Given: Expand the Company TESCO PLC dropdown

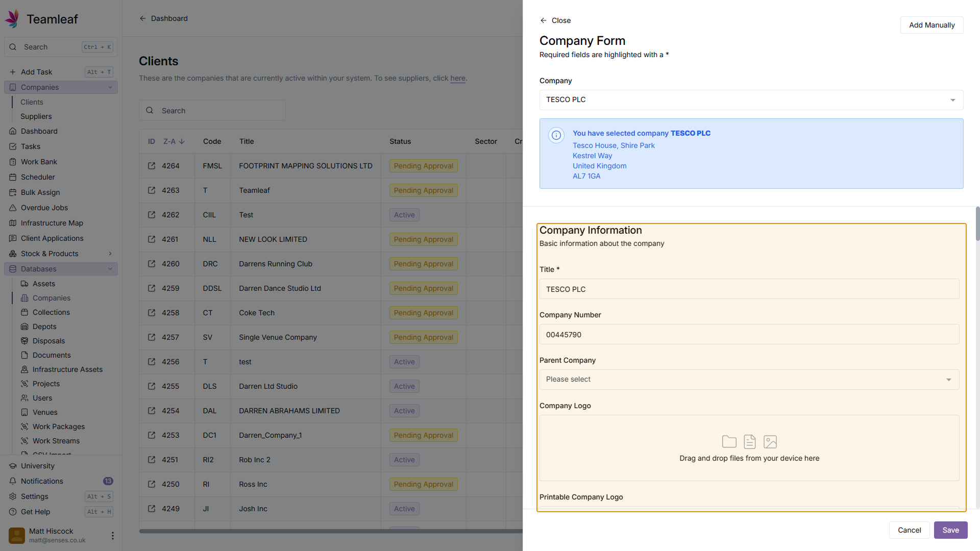Looking at the screenshot, I should tap(952, 100).
